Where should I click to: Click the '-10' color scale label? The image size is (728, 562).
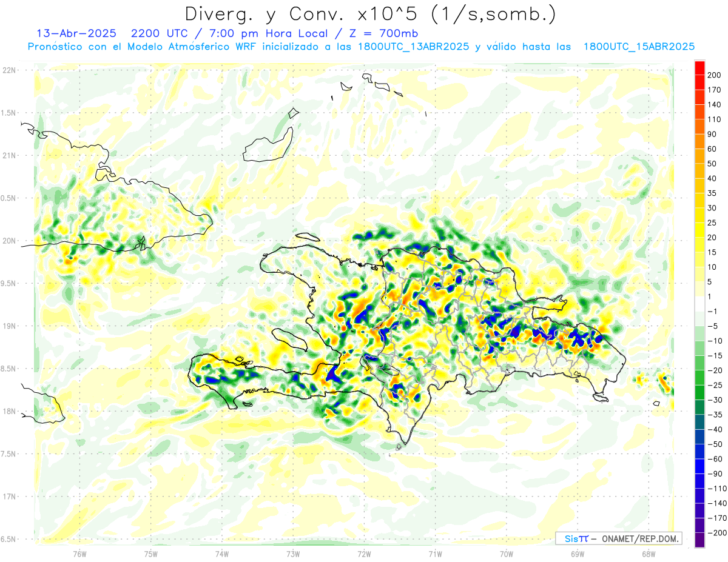pyautogui.click(x=715, y=341)
